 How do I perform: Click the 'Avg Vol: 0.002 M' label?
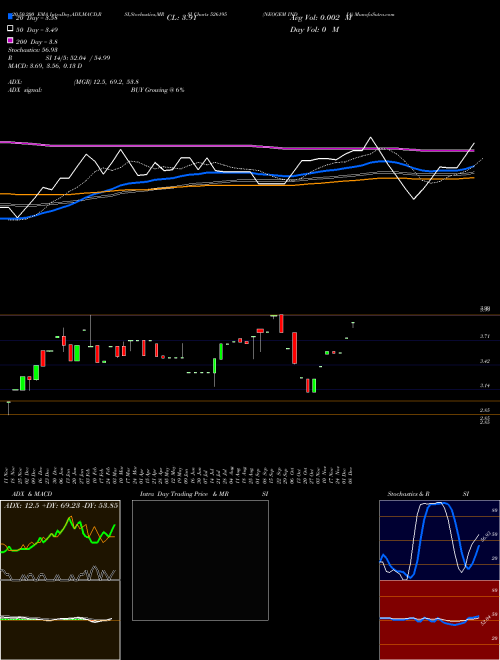tap(321, 18)
